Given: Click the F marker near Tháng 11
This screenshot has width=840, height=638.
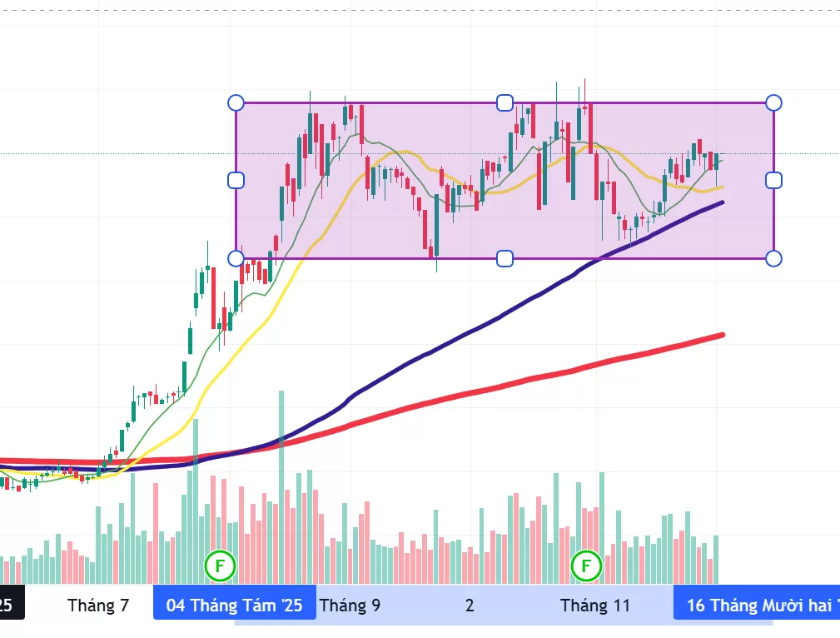Looking at the screenshot, I should click(x=586, y=566).
